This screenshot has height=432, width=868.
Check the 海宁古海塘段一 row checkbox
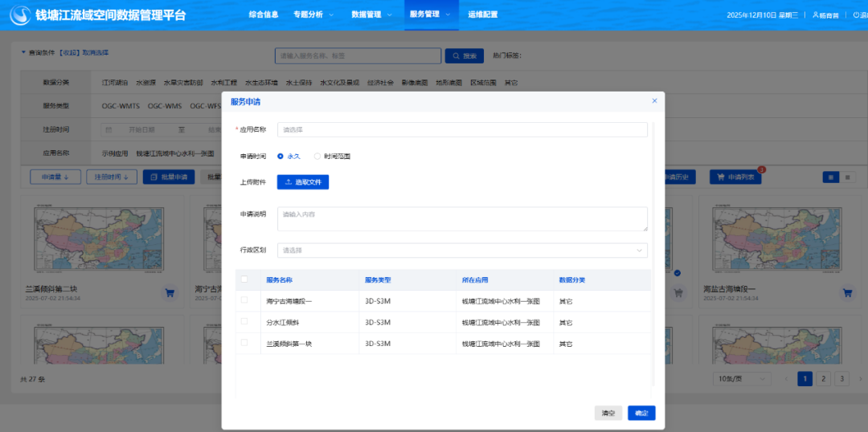(244, 300)
